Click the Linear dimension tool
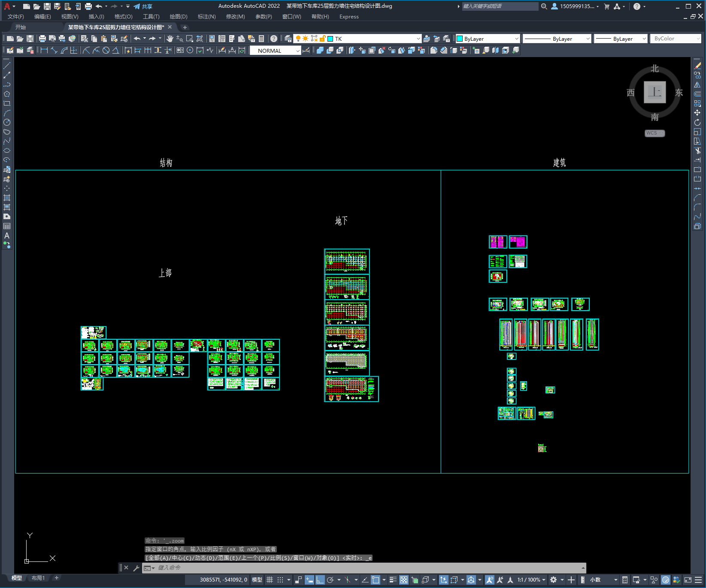Screen dimensions: 706x588 (44, 50)
